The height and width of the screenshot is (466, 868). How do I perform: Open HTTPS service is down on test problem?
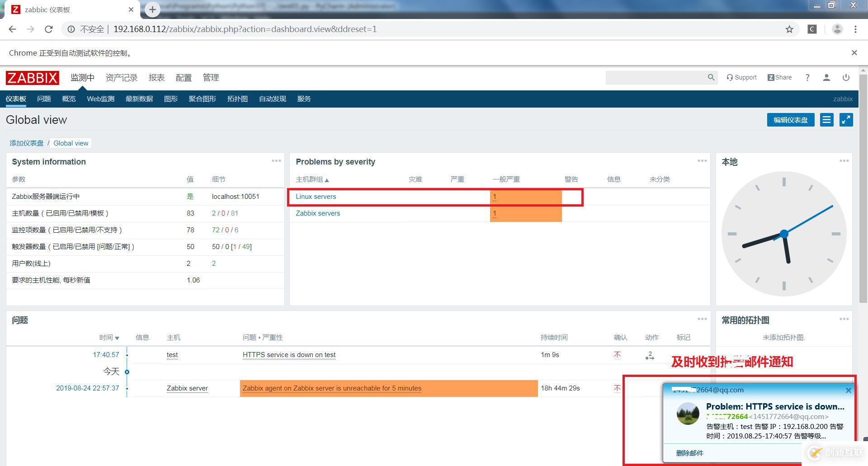pyautogui.click(x=289, y=355)
